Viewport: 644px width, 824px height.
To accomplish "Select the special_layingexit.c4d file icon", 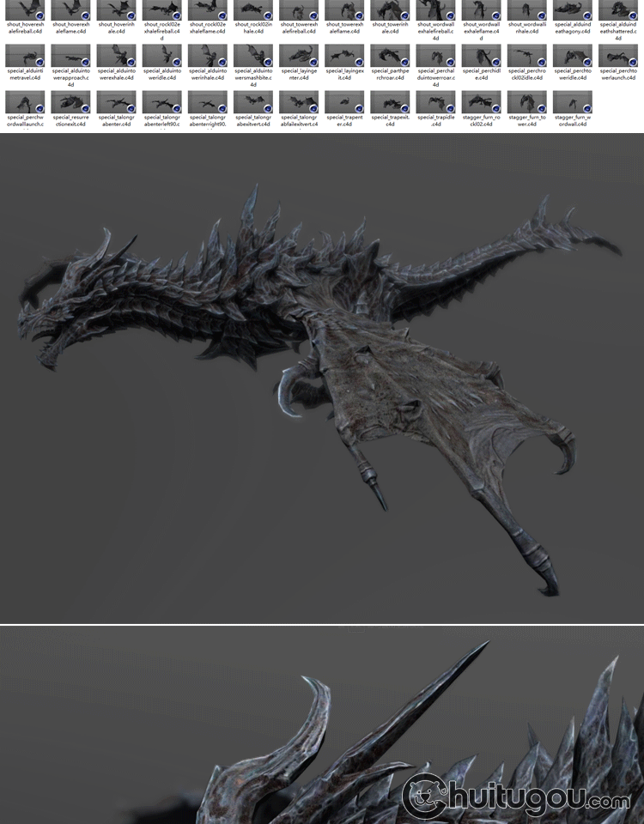I will (344, 56).
